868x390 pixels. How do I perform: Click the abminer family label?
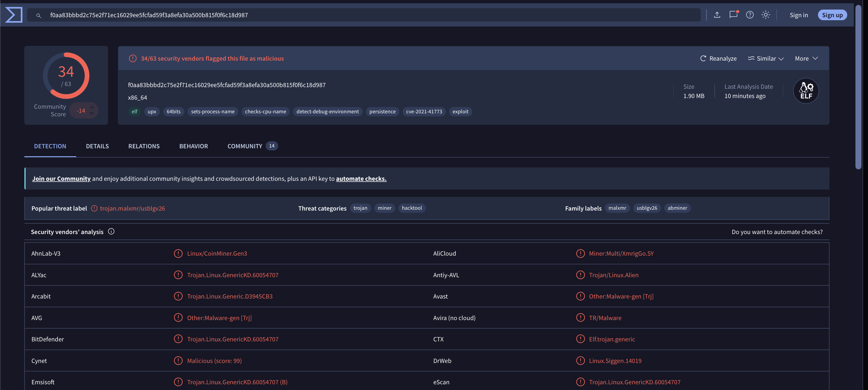(677, 208)
